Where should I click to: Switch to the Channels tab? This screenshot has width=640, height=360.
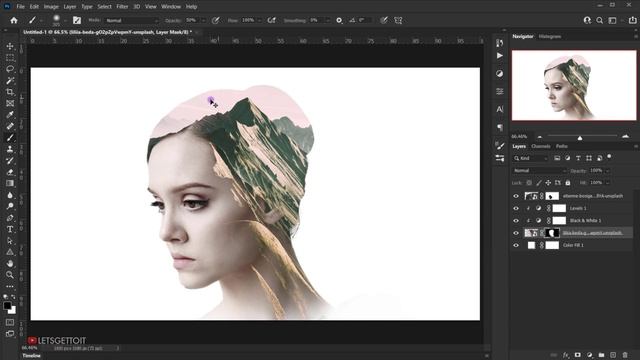(x=541, y=146)
